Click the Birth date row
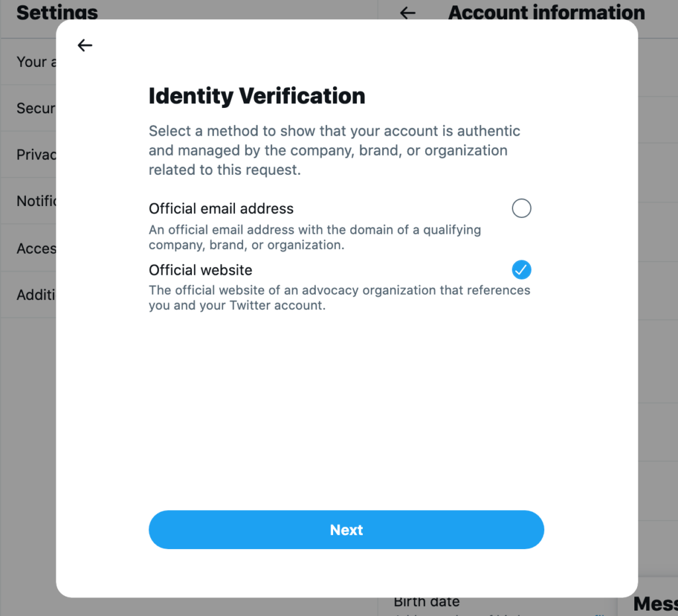 427,602
